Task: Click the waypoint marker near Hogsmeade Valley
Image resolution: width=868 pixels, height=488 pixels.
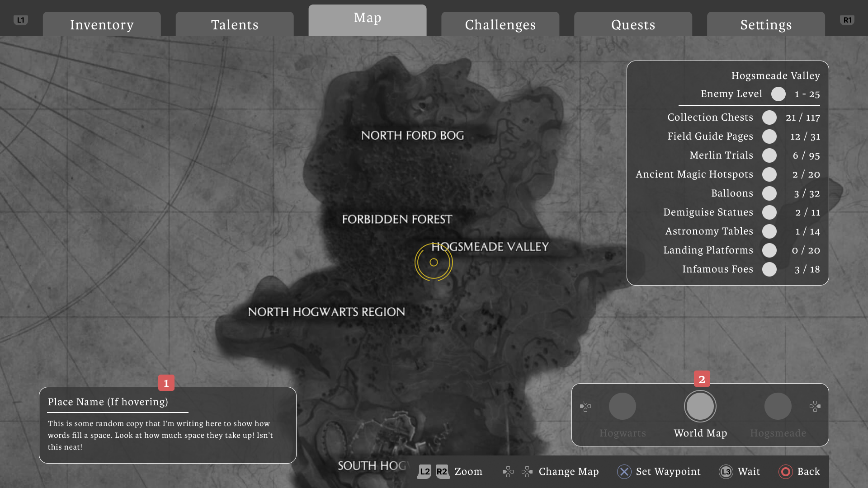Action: pyautogui.click(x=434, y=262)
